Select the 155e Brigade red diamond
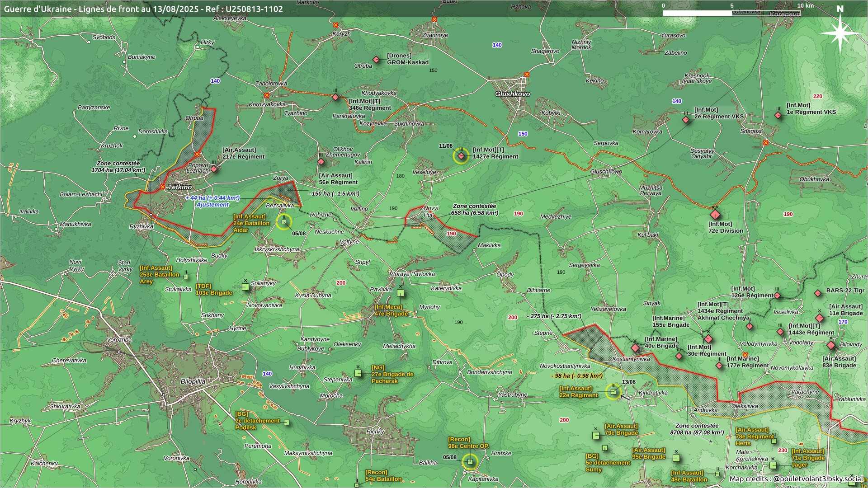Viewport: 868px width, 488px height. pos(708,338)
